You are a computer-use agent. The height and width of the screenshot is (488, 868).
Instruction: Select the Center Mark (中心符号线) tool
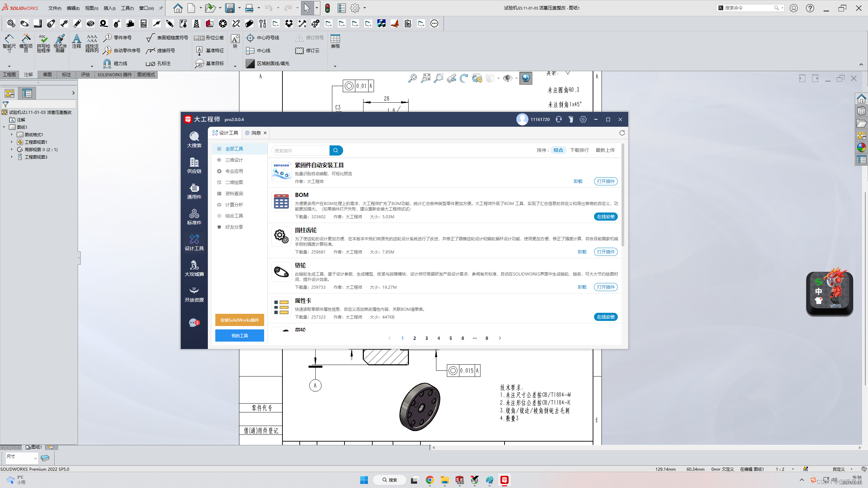250,38
